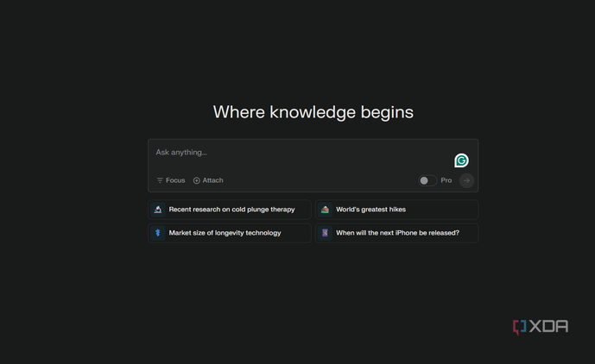Open the Focus mode selector
The height and width of the screenshot is (364, 595).
click(x=171, y=180)
